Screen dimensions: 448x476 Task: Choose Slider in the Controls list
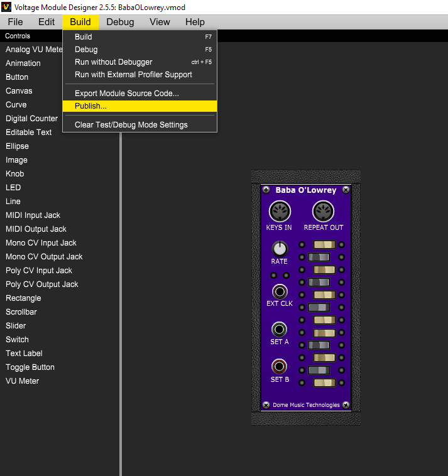pos(16,326)
